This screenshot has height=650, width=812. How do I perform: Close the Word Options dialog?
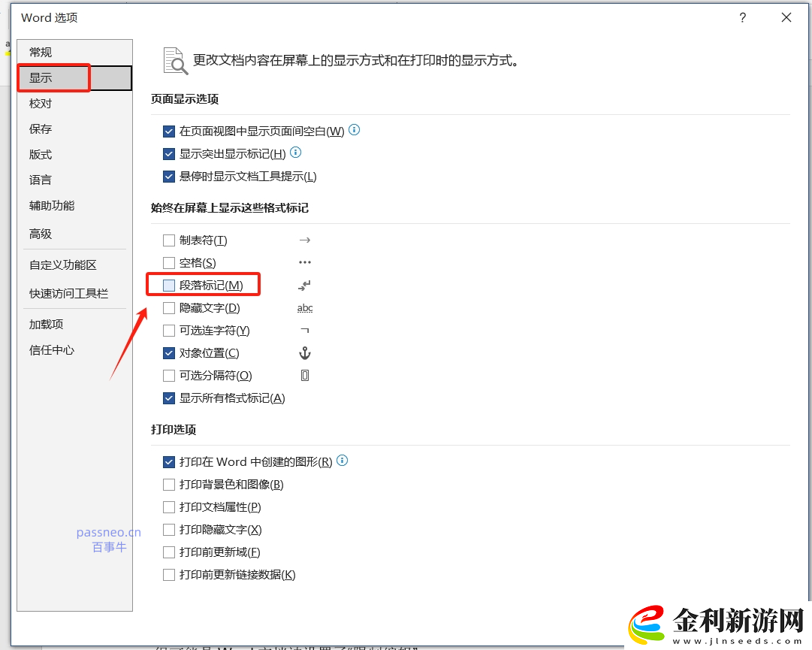[786, 17]
